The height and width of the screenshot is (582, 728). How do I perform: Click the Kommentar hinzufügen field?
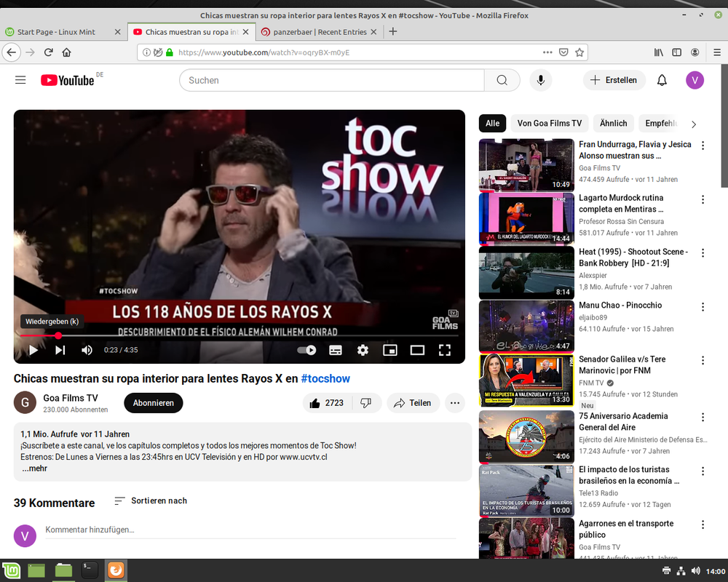(250, 530)
